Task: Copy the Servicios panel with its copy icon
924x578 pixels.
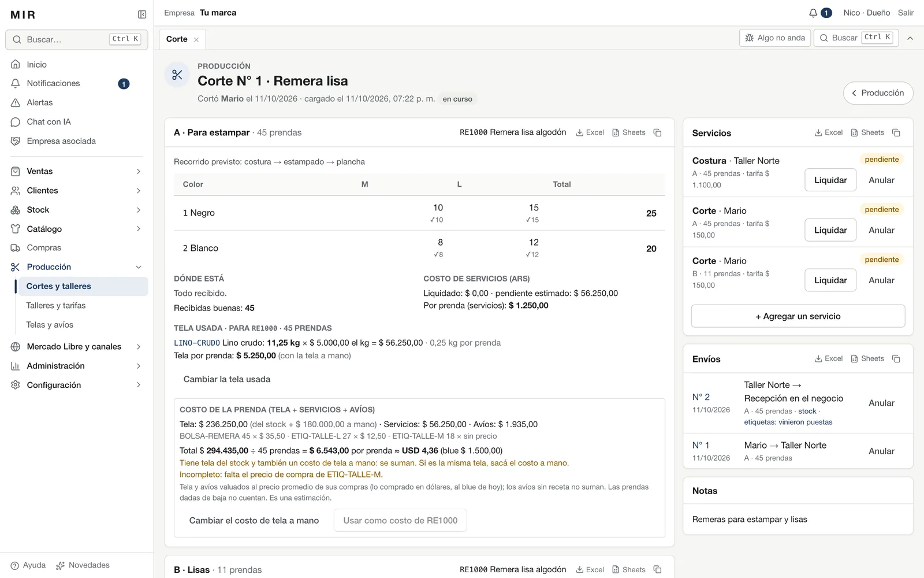Action: pos(896,132)
